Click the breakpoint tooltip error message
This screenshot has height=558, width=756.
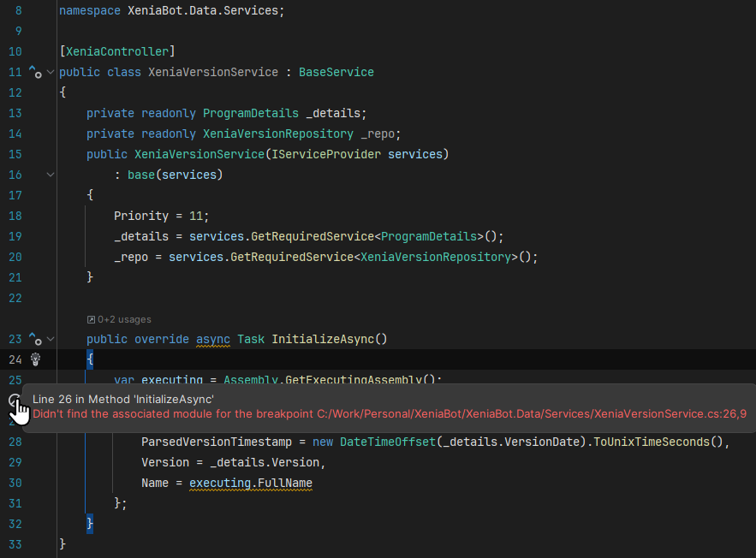pyautogui.click(x=390, y=414)
